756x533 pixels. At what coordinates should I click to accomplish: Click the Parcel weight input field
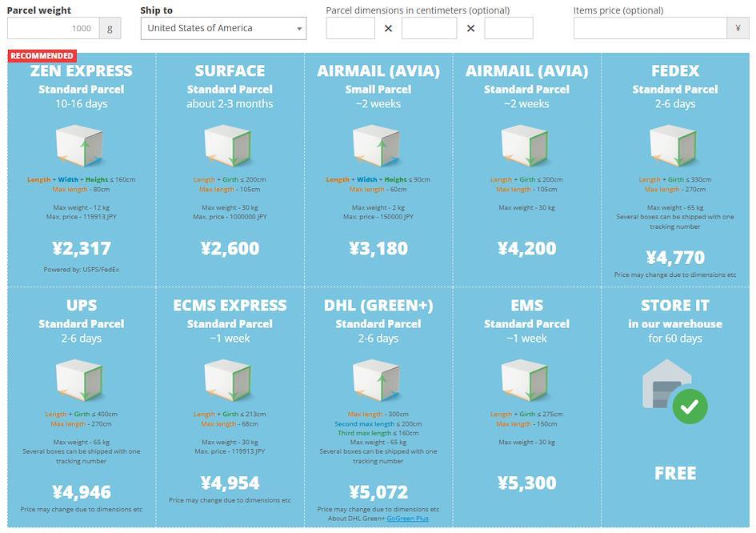(x=53, y=28)
